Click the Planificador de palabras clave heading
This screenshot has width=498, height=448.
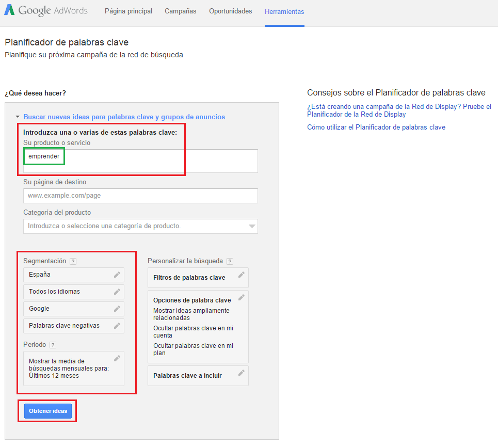click(x=67, y=42)
